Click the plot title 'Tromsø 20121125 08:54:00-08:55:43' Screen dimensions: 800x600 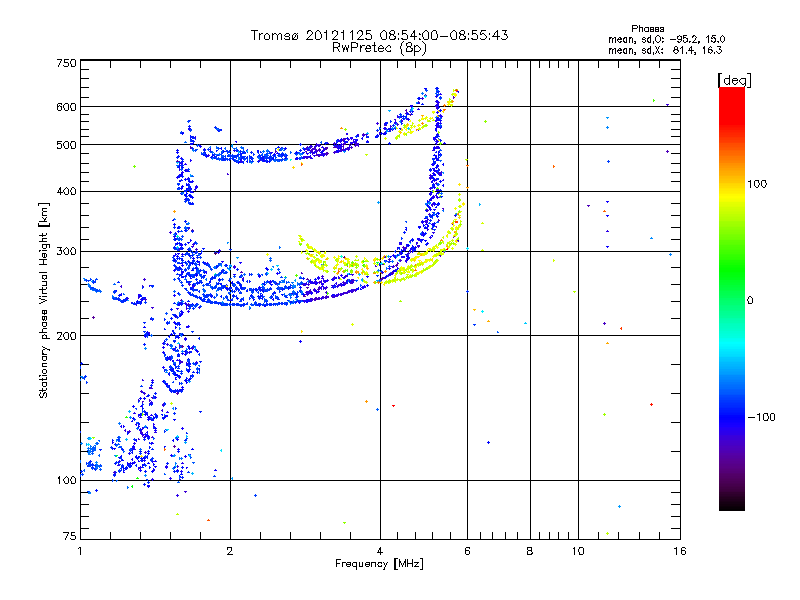click(x=379, y=35)
